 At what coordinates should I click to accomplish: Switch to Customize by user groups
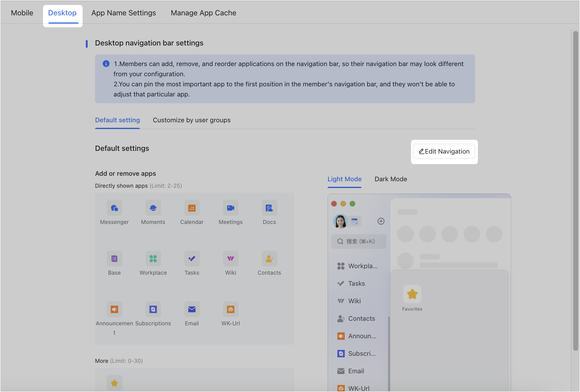click(x=192, y=120)
